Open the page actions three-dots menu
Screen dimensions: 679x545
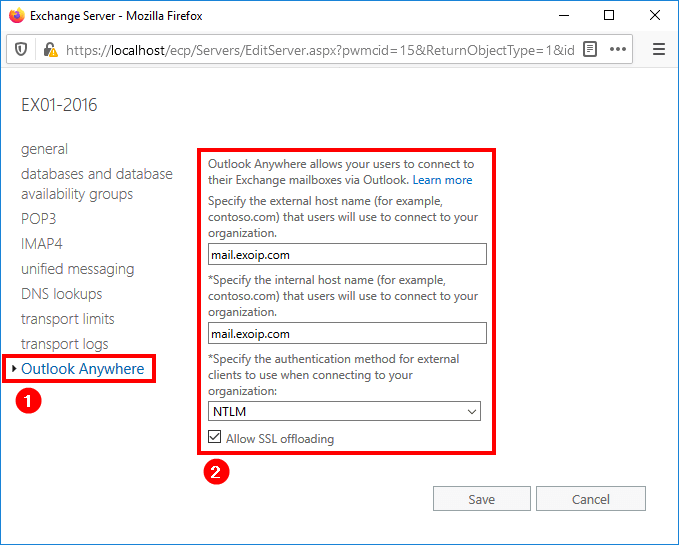tap(618, 49)
